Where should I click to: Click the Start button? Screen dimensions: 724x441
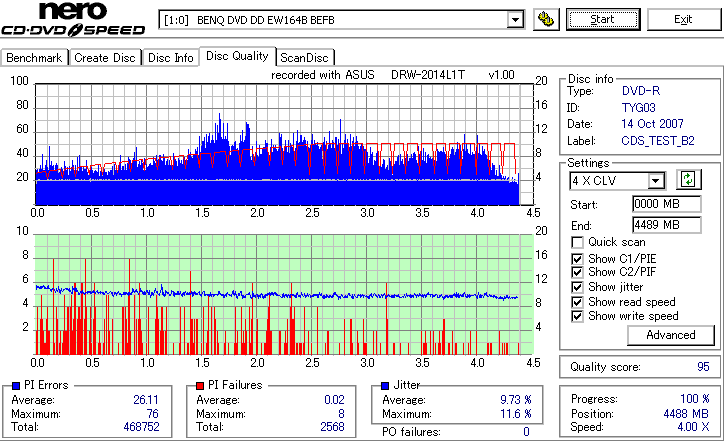(x=603, y=19)
